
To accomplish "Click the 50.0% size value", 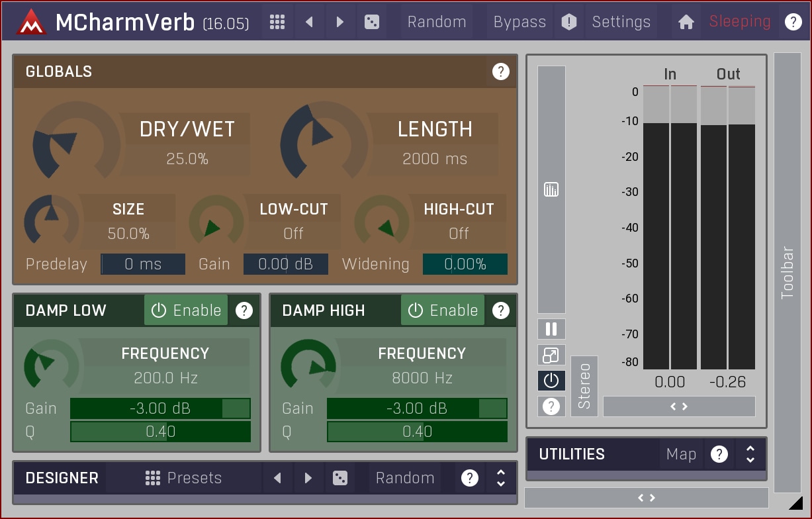I will point(128,234).
